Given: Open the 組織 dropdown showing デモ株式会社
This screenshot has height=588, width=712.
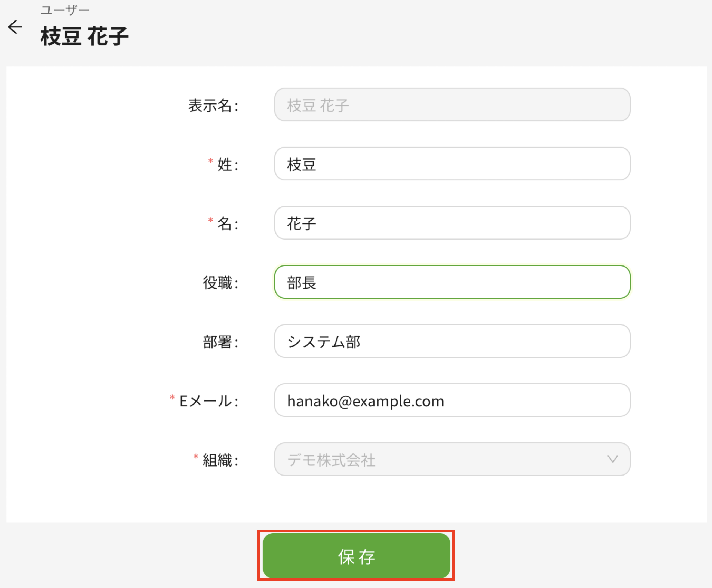Looking at the screenshot, I should 452,459.
